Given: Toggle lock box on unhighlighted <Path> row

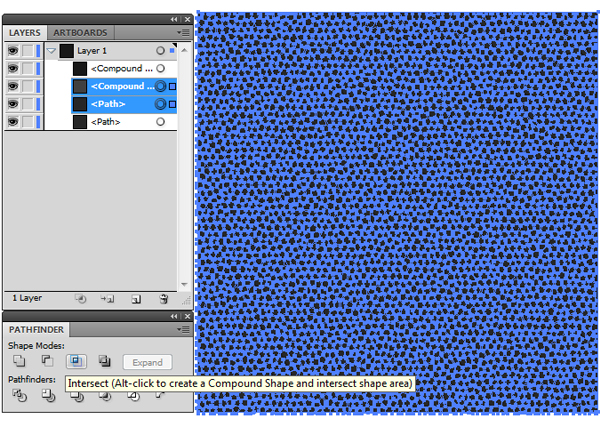Looking at the screenshot, I should (x=28, y=122).
